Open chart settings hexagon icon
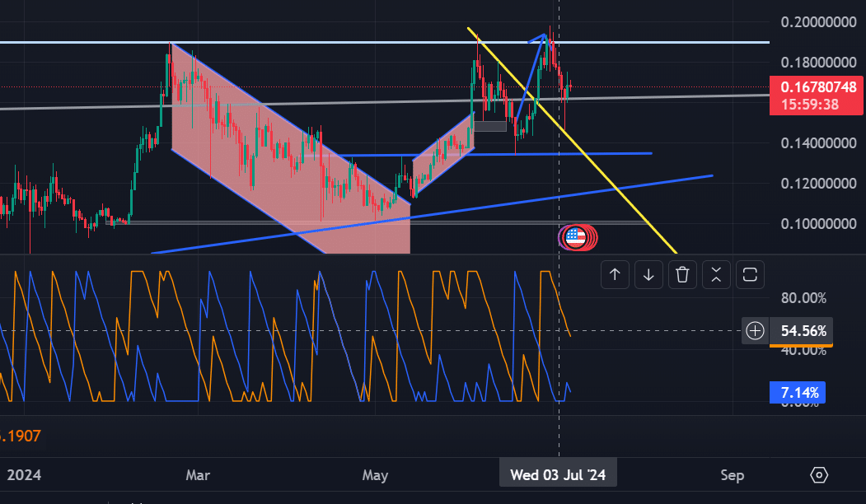The width and height of the screenshot is (866, 504). point(819,475)
